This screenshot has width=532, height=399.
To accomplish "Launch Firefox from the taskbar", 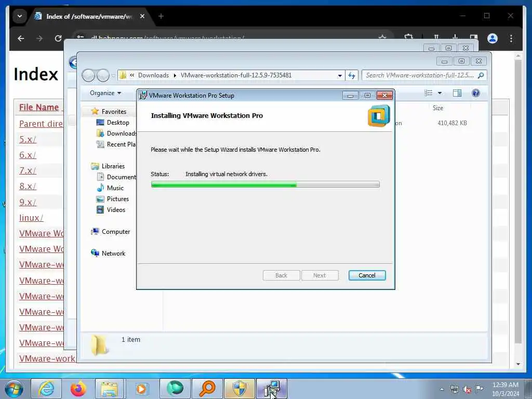I will 78,389.
